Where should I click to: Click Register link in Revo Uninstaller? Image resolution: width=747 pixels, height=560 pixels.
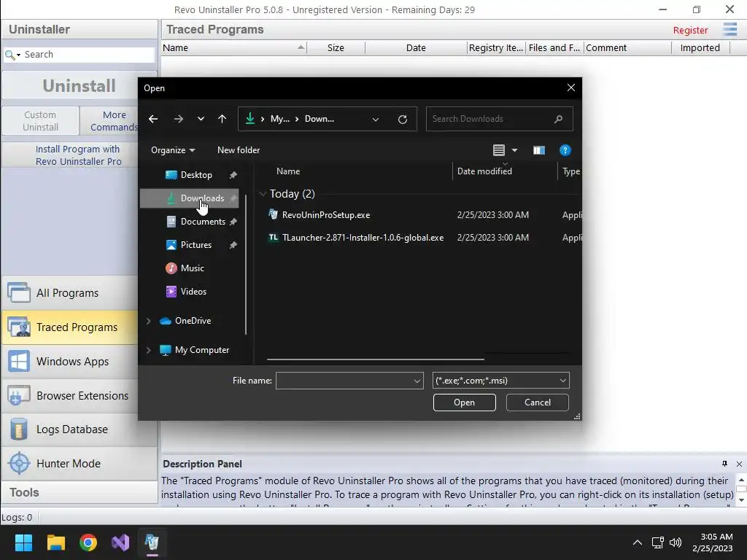690,30
